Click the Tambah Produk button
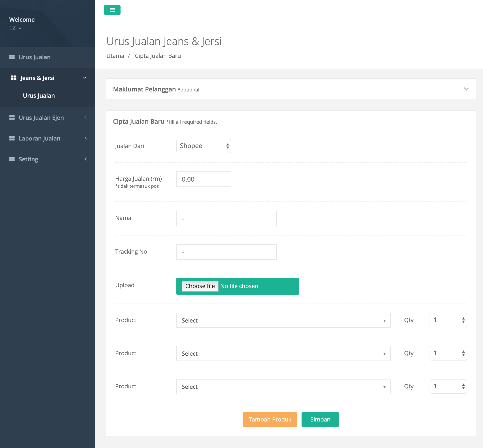 pos(270,420)
